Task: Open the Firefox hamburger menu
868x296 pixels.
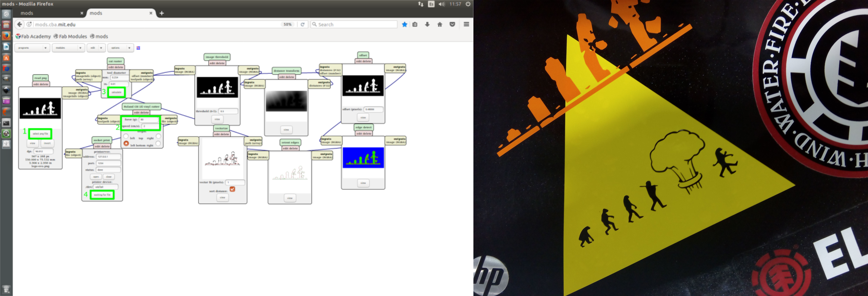Action: tap(466, 24)
